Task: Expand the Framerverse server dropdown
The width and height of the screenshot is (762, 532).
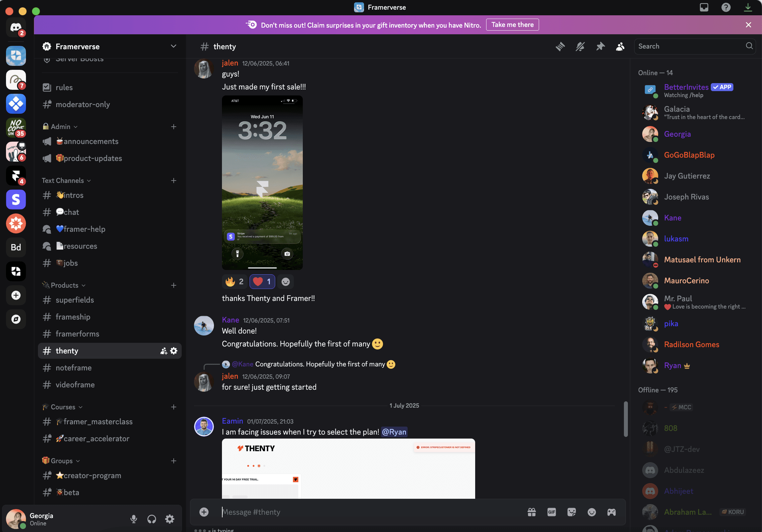Action: [173, 46]
